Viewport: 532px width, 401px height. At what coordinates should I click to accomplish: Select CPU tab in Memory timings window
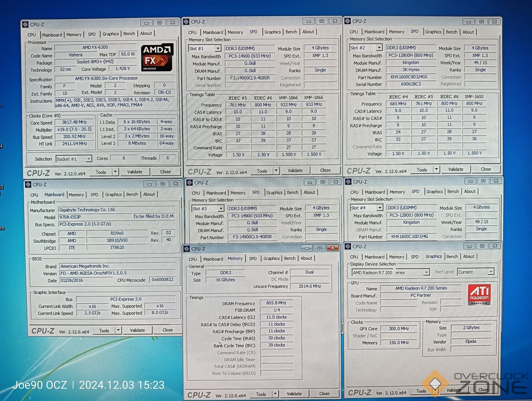tap(193, 259)
